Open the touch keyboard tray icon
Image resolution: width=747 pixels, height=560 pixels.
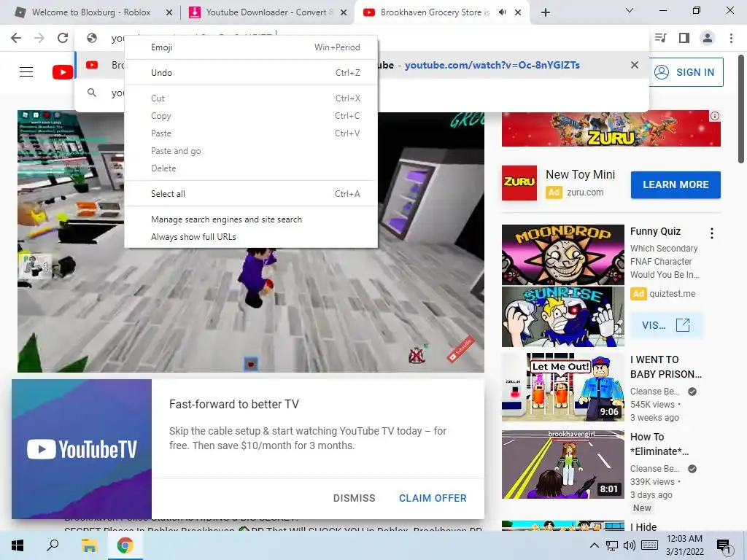[x=650, y=545]
